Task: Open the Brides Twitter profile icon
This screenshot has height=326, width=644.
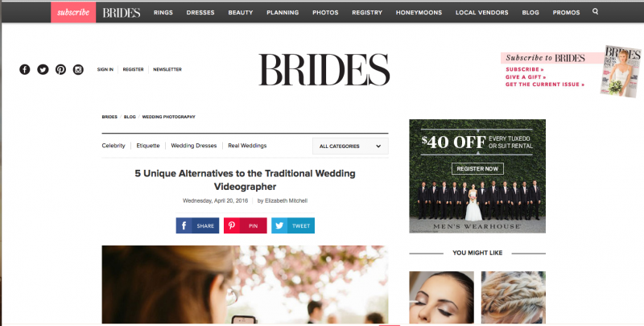Action: point(43,69)
